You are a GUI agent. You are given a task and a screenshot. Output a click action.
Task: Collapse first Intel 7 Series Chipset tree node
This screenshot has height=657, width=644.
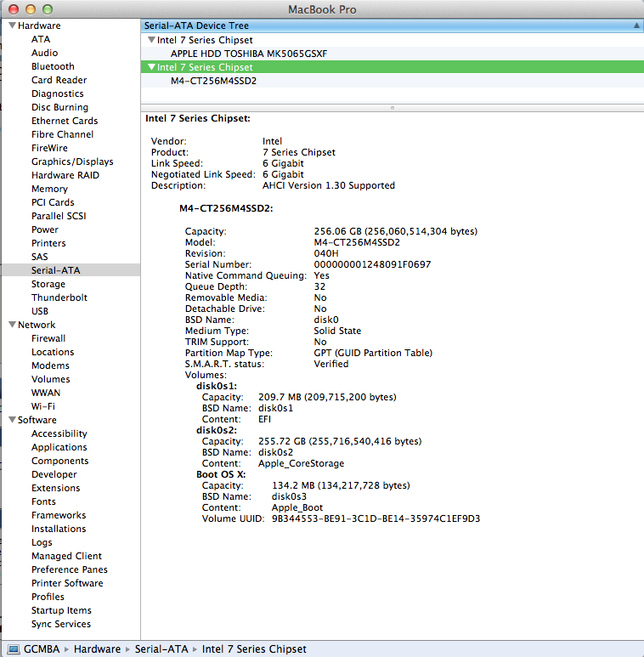[151, 40]
